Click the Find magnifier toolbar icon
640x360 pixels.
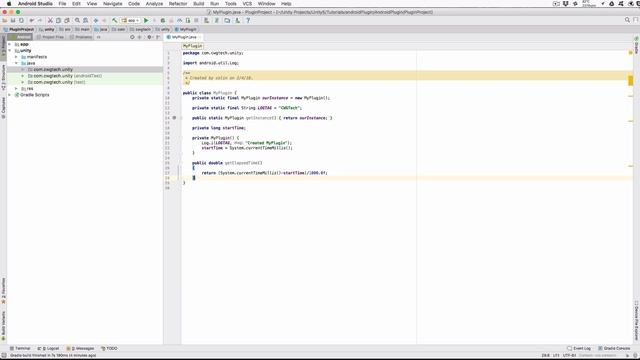click(x=77, y=20)
